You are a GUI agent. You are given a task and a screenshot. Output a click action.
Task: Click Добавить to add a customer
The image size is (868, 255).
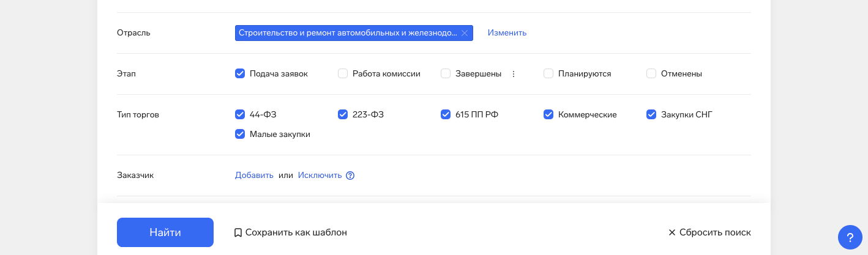pyautogui.click(x=254, y=176)
